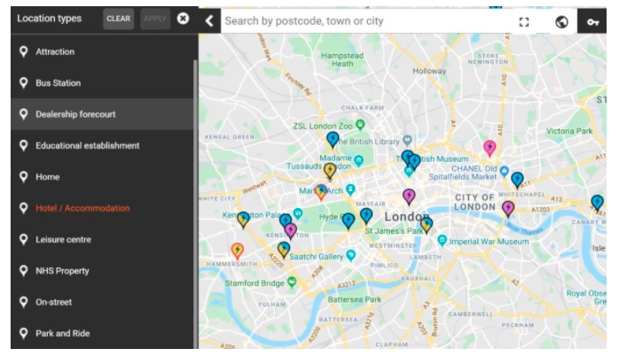Toggle Hotel / Accommodation filter
Image resolution: width=619 pixels, height=364 pixels.
tap(82, 208)
